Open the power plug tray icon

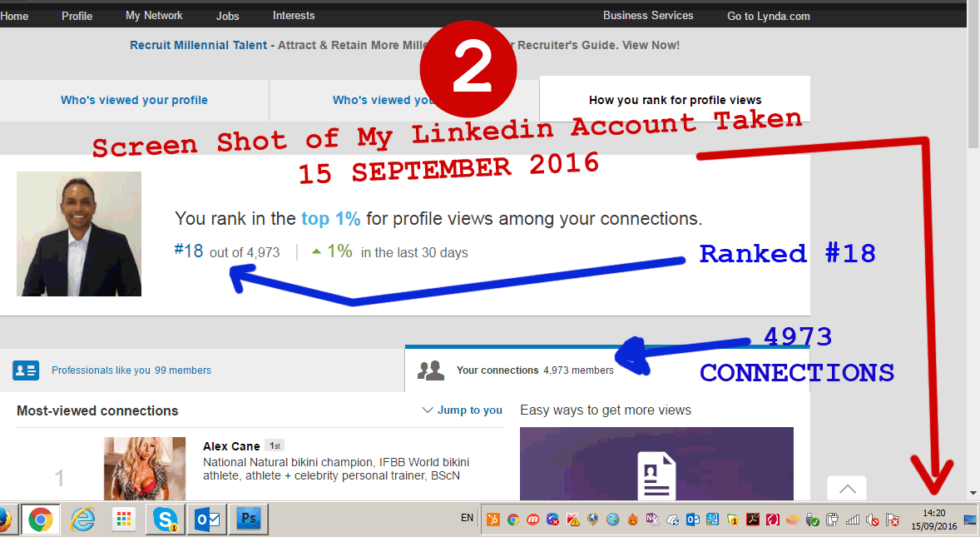pyautogui.click(x=832, y=520)
